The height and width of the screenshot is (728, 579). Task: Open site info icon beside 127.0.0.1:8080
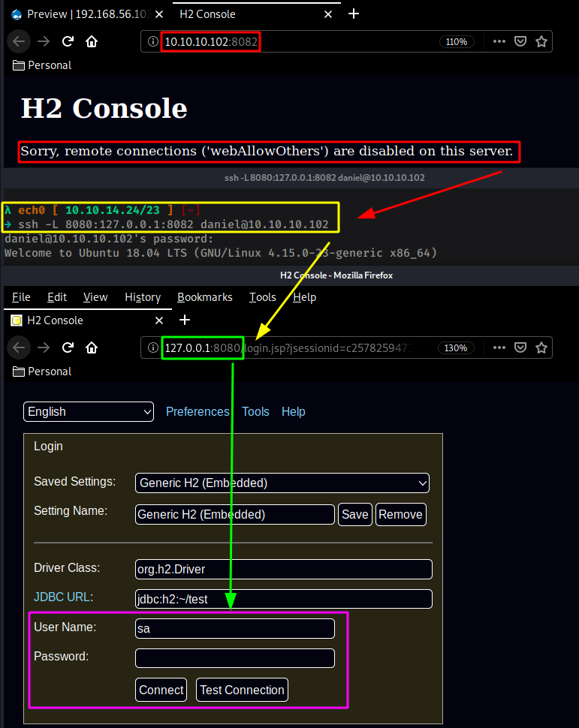[153, 347]
